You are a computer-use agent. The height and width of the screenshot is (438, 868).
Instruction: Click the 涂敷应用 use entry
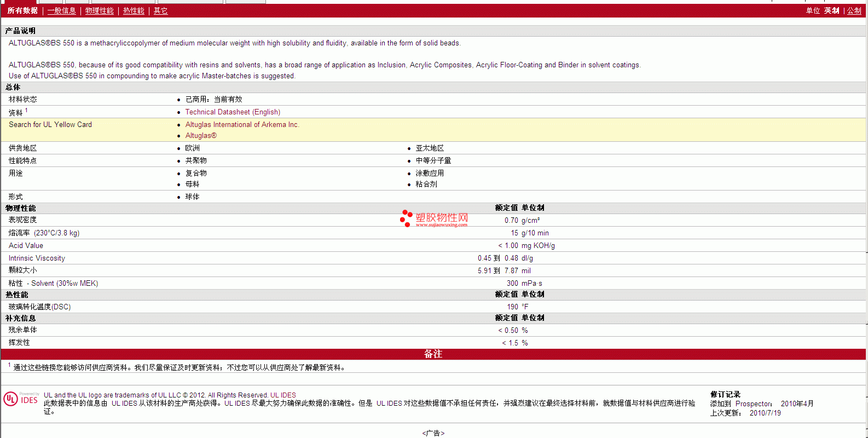click(430, 173)
